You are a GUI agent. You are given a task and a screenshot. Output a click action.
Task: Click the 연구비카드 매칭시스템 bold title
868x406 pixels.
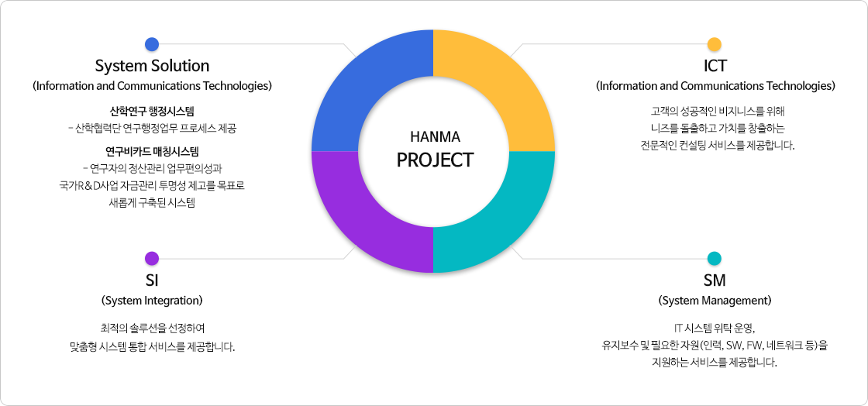[x=152, y=150]
